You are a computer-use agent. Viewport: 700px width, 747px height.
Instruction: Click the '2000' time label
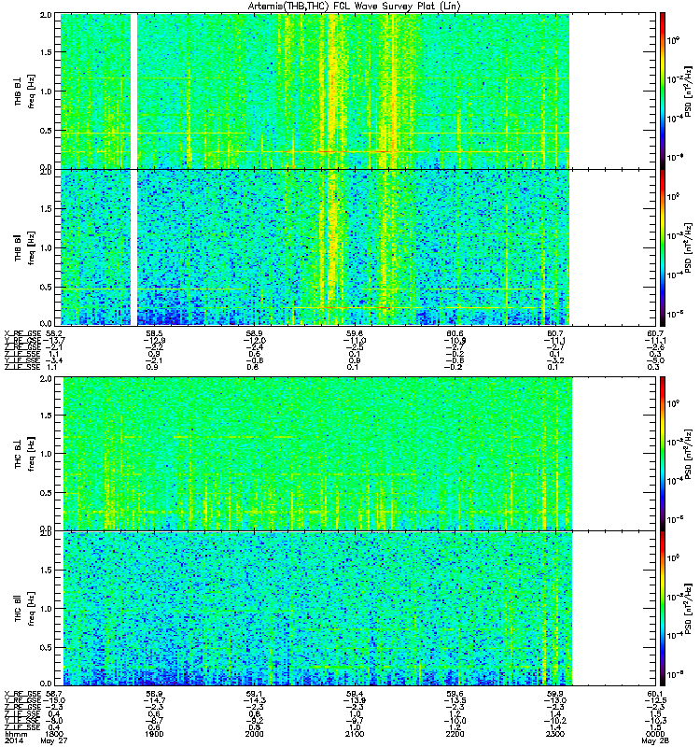[x=254, y=734]
